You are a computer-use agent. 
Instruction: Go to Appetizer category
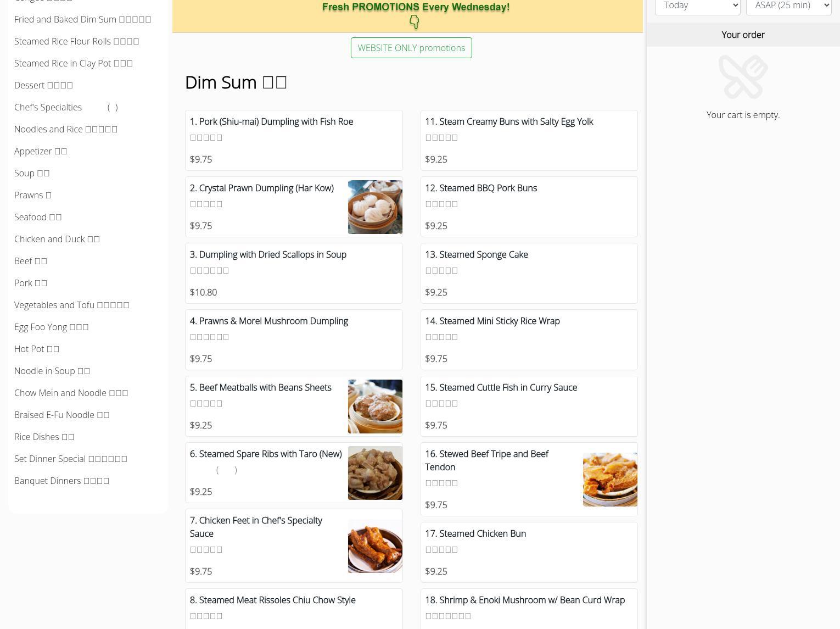[41, 151]
